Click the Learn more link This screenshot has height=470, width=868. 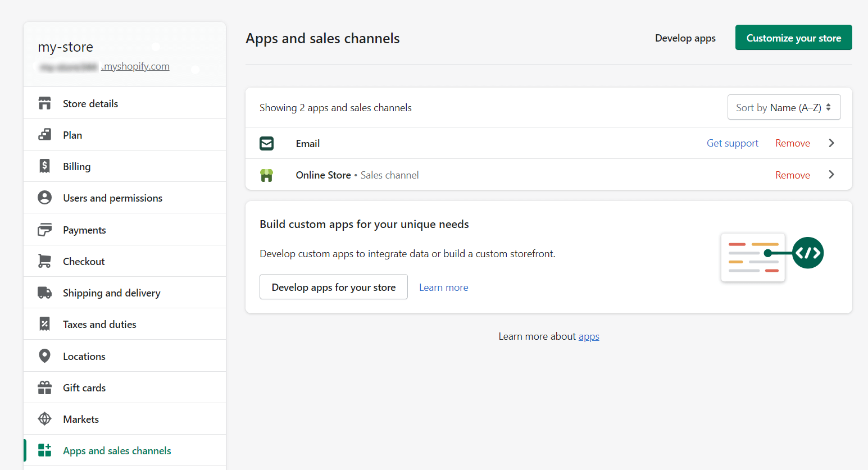click(x=443, y=288)
